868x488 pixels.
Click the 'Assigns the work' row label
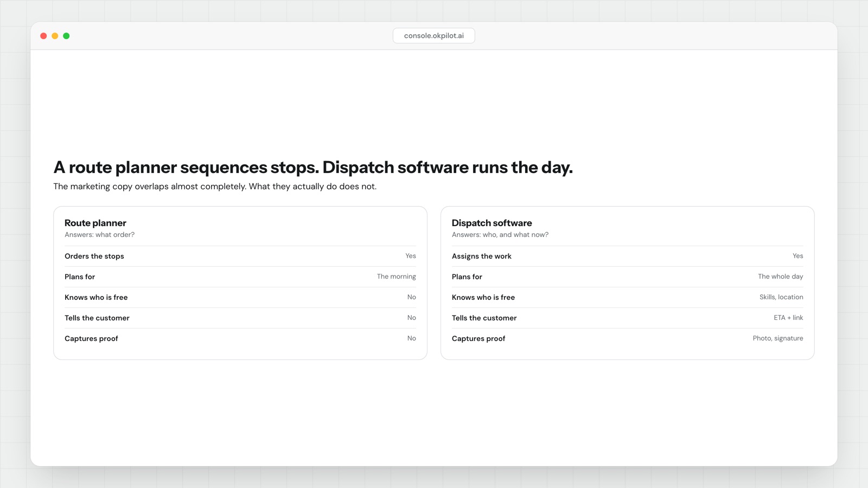[x=482, y=256]
